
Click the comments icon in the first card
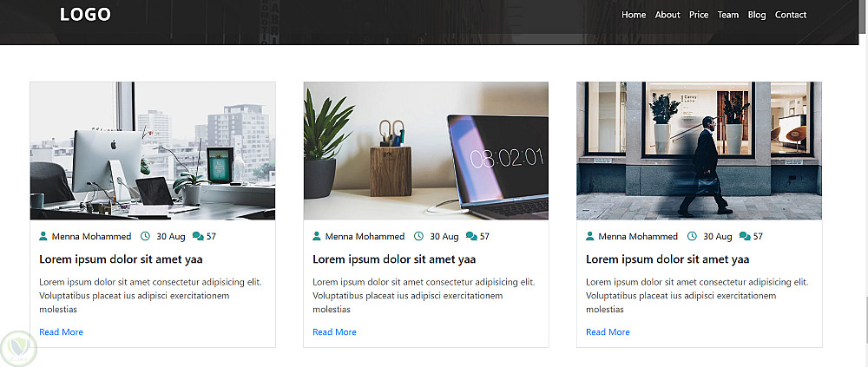tap(198, 236)
